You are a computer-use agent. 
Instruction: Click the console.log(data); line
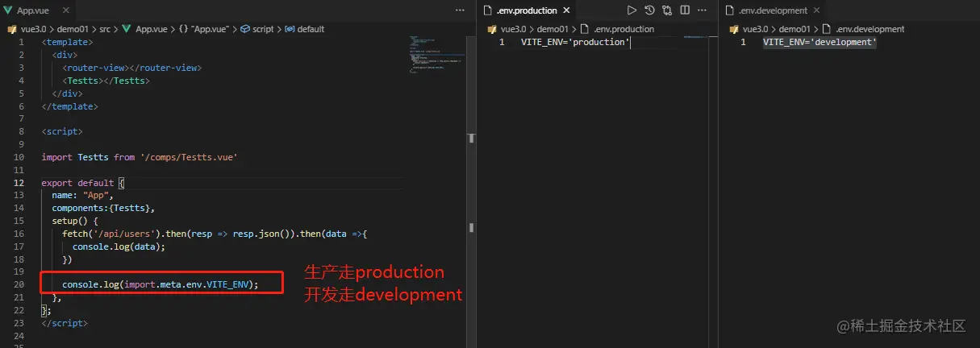tap(119, 246)
